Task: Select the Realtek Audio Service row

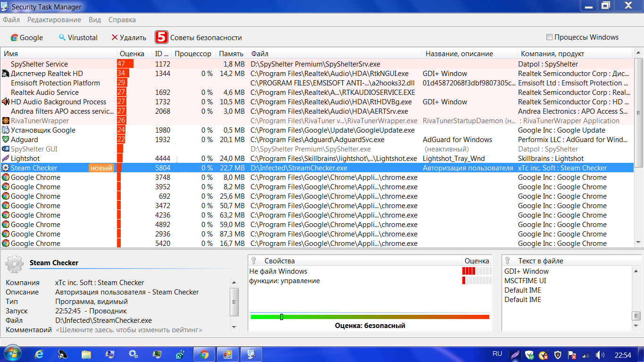Action: [x=317, y=93]
